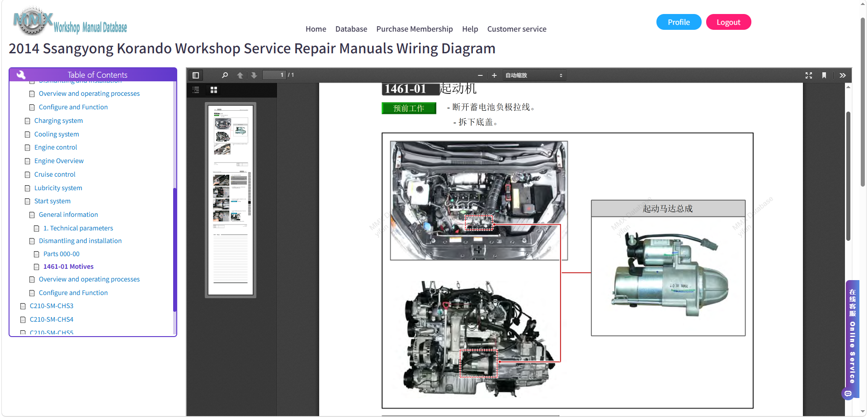Click the bookmark icon in PDF toolbar
The width and height of the screenshot is (868, 417).
click(x=824, y=75)
